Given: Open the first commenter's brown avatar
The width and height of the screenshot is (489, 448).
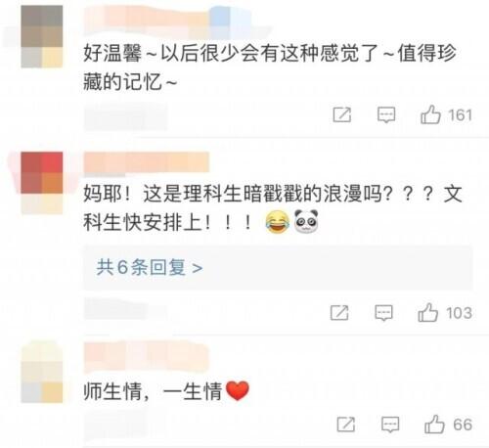Looking at the screenshot, I should coord(42,36).
